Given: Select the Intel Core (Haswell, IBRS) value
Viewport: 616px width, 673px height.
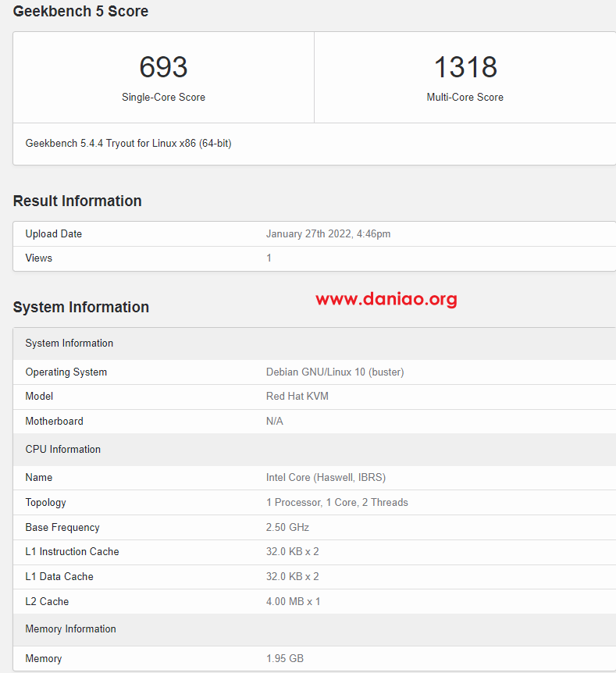Looking at the screenshot, I should click(x=326, y=478).
